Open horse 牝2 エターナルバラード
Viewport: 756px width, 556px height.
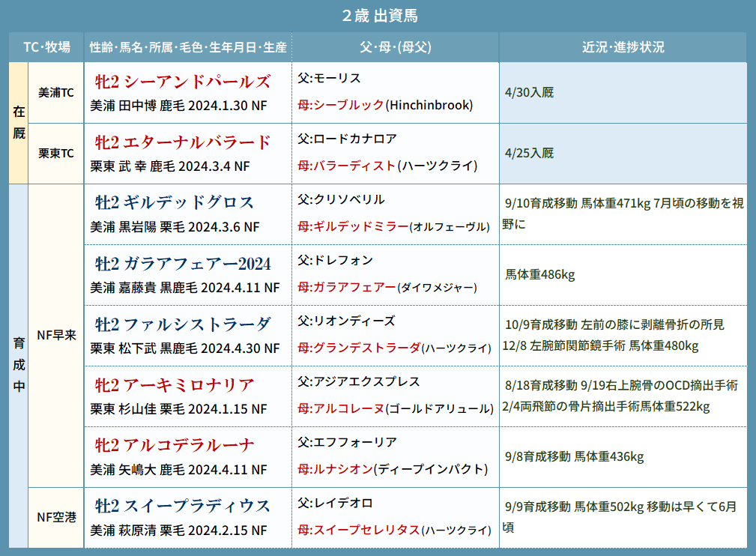click(182, 142)
